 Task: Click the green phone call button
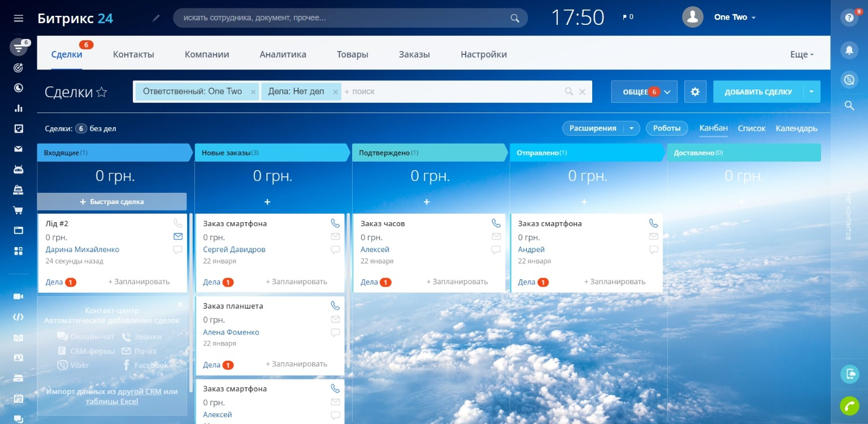tap(849, 406)
